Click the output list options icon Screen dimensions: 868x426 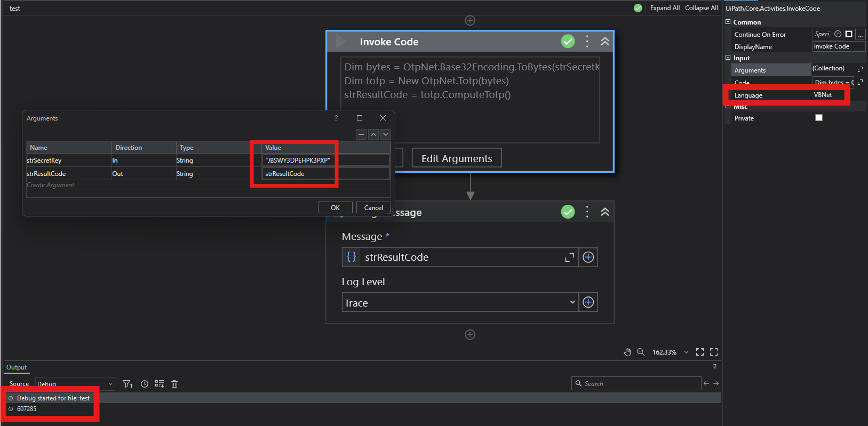coord(160,384)
